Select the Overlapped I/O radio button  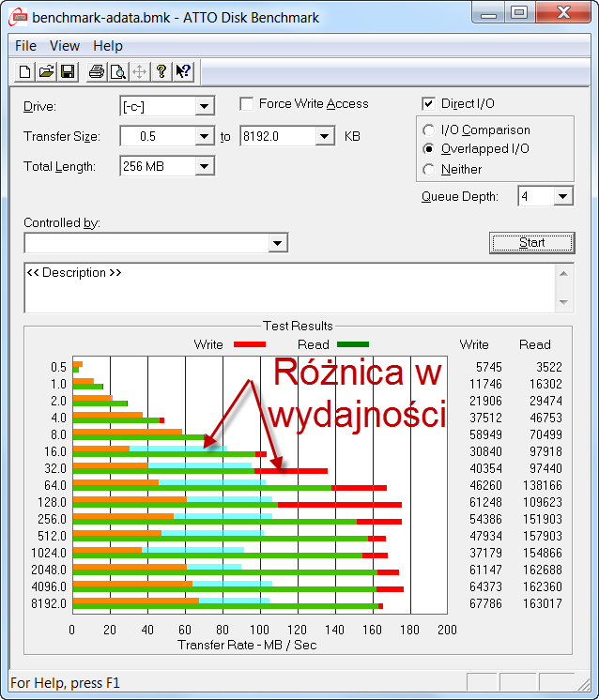[x=428, y=148]
